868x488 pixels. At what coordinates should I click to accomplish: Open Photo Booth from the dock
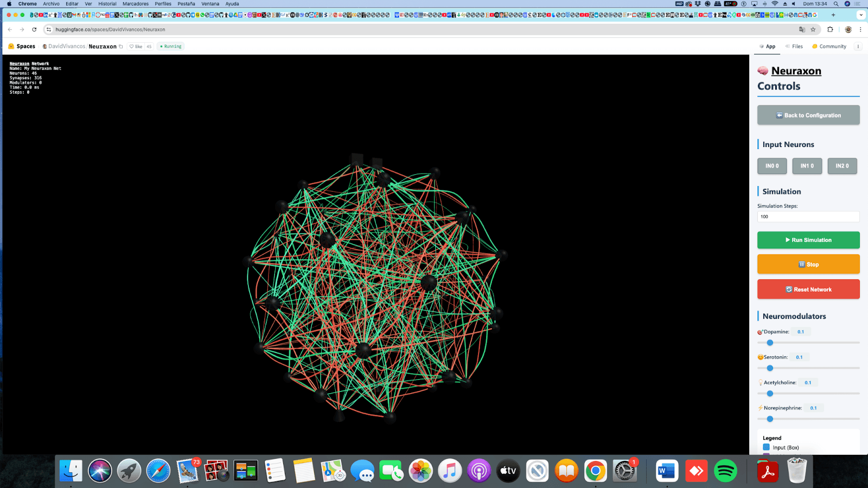point(216,471)
